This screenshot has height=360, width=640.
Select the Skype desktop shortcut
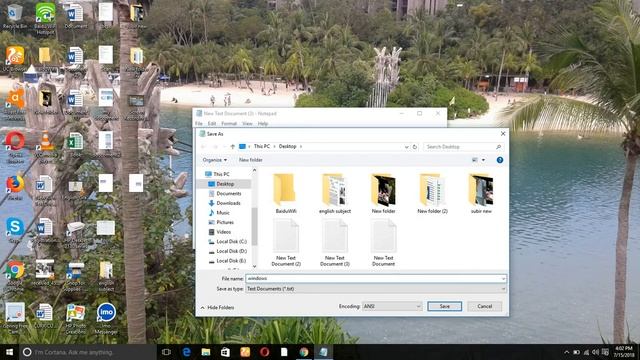point(15,230)
